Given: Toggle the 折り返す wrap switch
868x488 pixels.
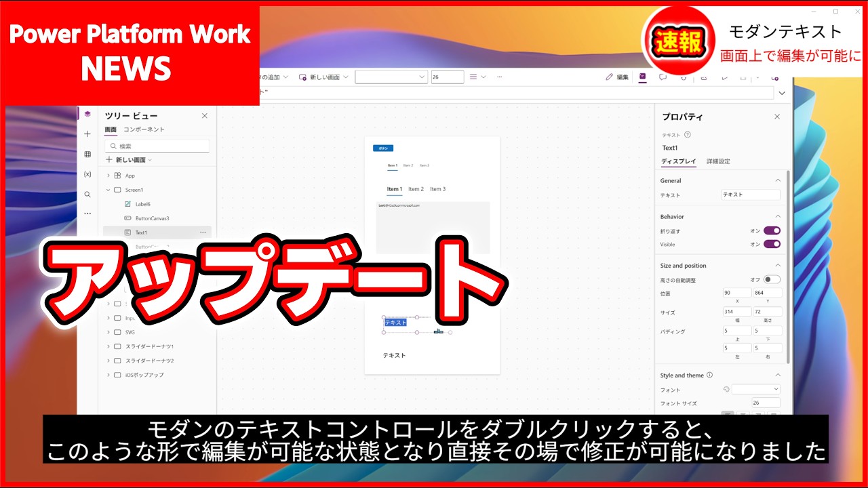Looking at the screenshot, I should [x=772, y=230].
